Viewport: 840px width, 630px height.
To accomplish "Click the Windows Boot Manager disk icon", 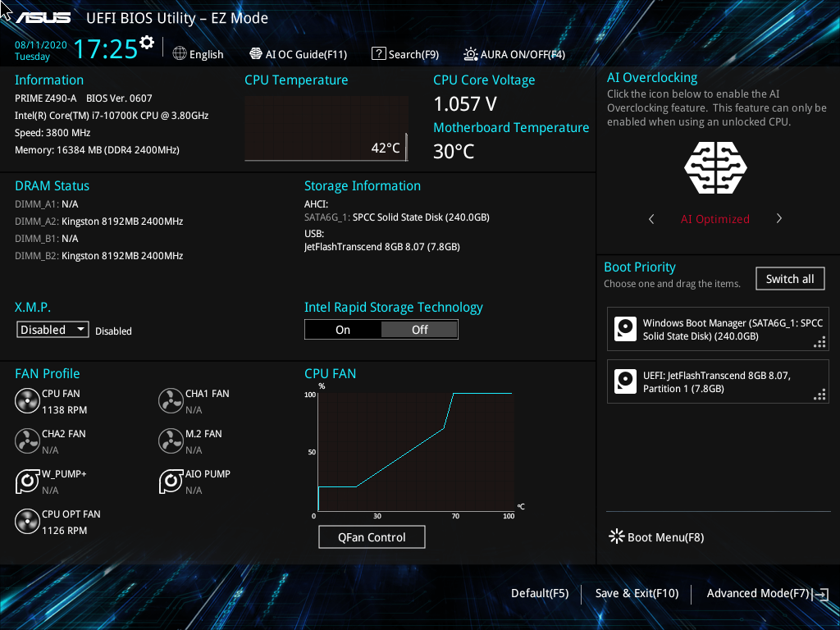I will tap(625, 329).
